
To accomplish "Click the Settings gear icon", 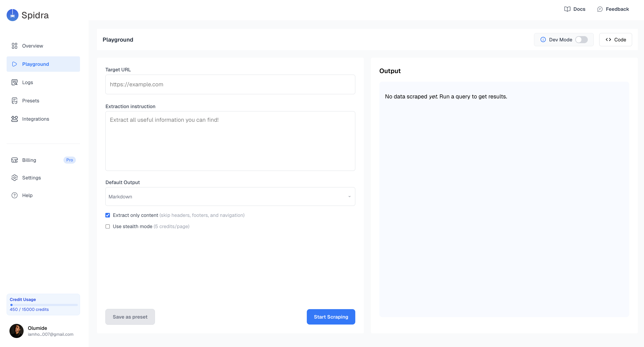I will coord(15,178).
